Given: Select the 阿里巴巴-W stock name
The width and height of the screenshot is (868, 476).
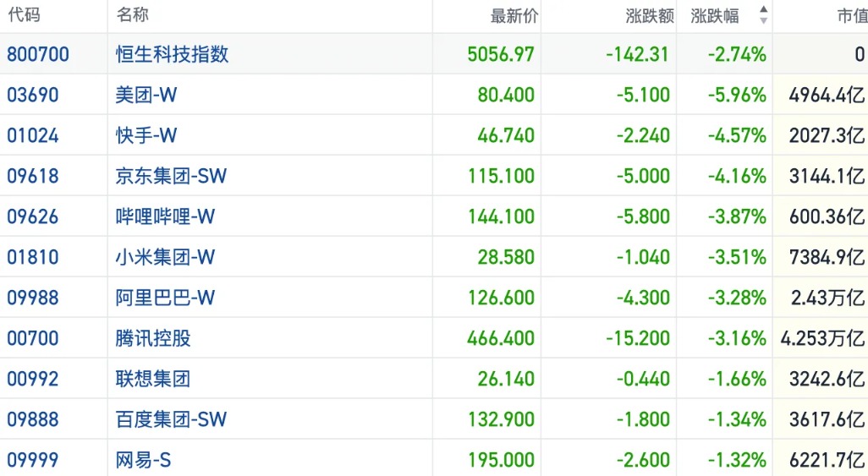Looking at the screenshot, I should click(x=165, y=298).
